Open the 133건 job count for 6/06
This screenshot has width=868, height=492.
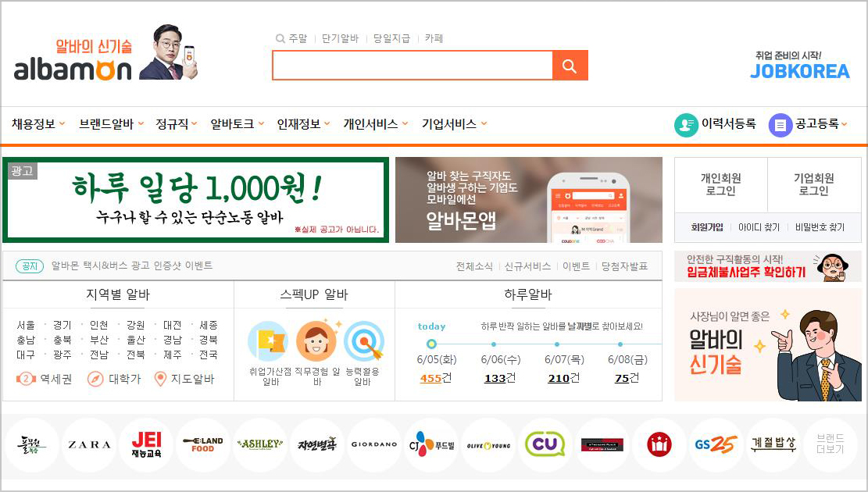point(500,378)
